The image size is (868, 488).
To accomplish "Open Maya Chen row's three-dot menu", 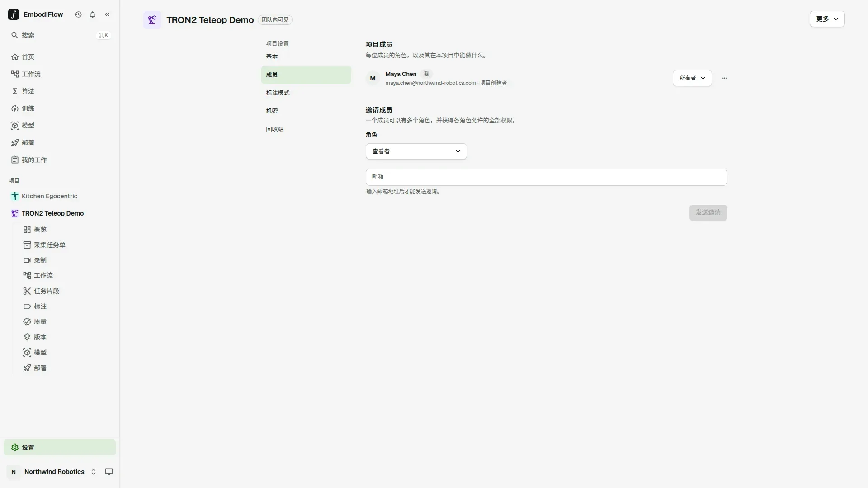I will (724, 78).
